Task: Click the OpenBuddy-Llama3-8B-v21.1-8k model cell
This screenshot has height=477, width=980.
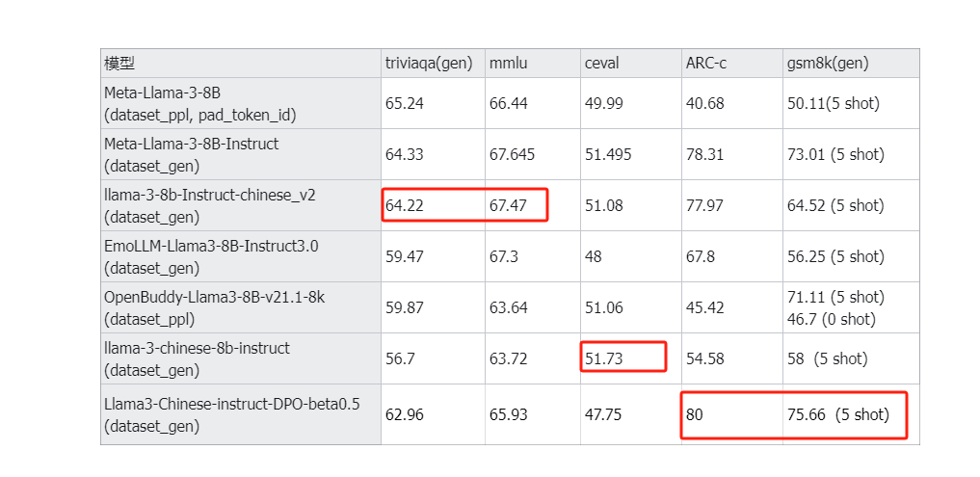Action: (241, 307)
